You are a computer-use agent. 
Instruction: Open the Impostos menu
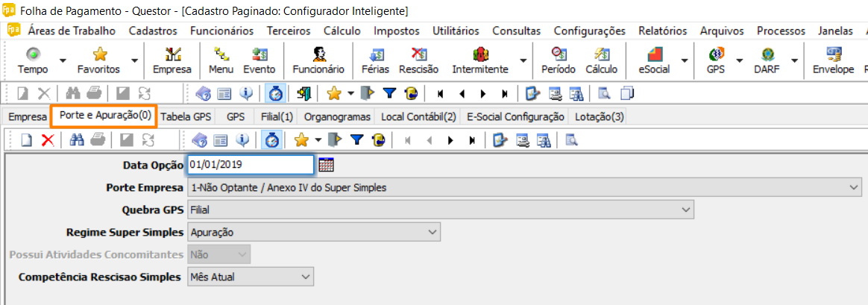397,31
